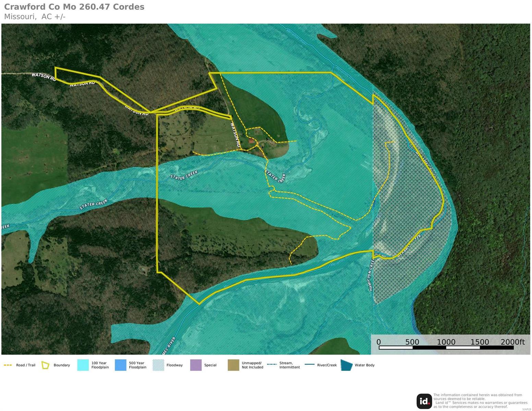
Task: Select the Stream, Intermittent legend line symbol
Action: coord(272,365)
